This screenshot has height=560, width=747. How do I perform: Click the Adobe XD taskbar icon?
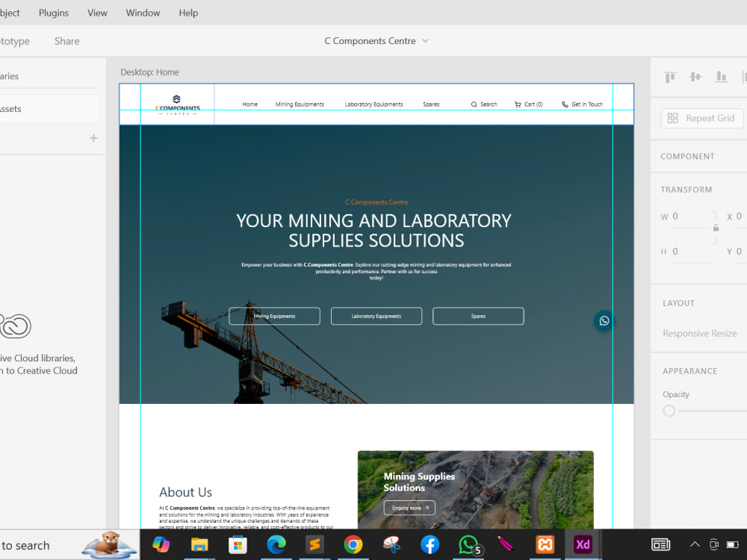coord(583,544)
